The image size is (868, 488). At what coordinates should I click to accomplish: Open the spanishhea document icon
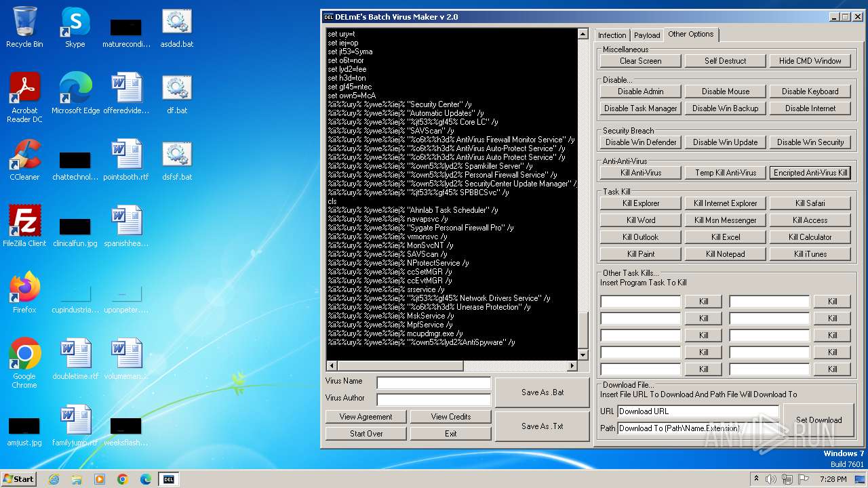(x=126, y=226)
